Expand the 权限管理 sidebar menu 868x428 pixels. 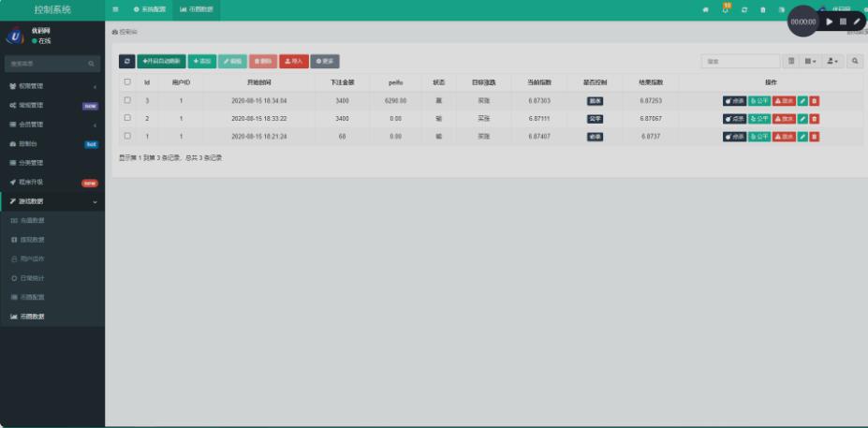click(x=52, y=86)
